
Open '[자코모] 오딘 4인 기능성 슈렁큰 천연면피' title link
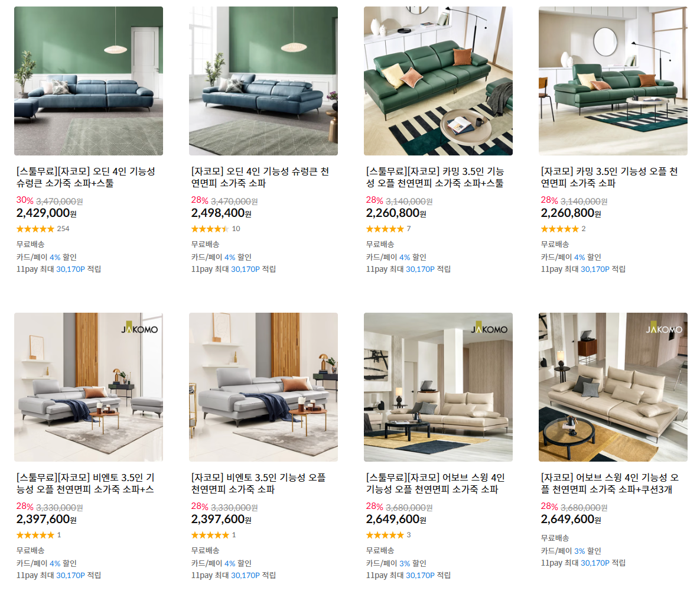(x=261, y=177)
